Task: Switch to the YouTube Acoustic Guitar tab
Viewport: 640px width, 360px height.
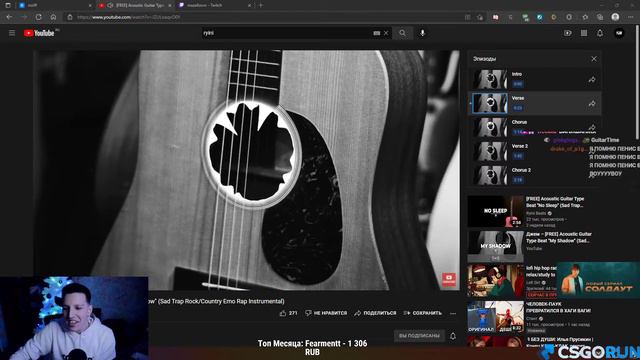Action: click(135, 5)
